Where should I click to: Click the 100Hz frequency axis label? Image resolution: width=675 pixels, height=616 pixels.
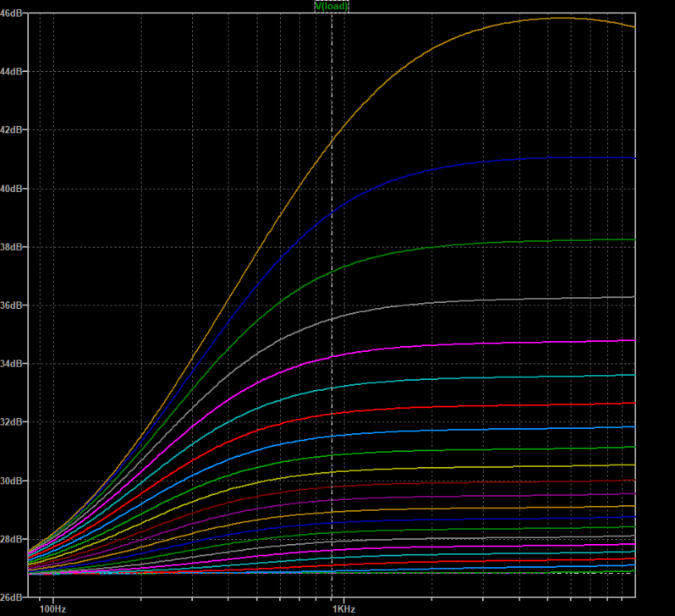(52, 608)
